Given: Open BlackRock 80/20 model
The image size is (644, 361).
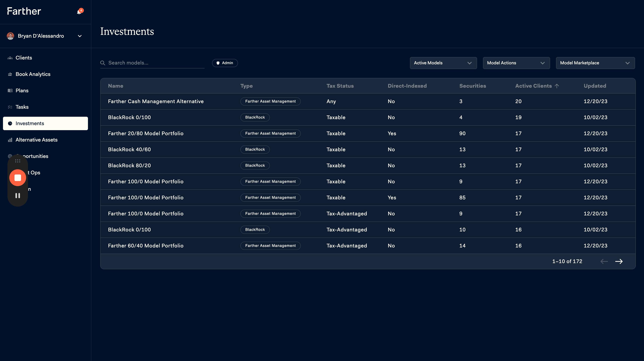Looking at the screenshot, I should (368, 165).
